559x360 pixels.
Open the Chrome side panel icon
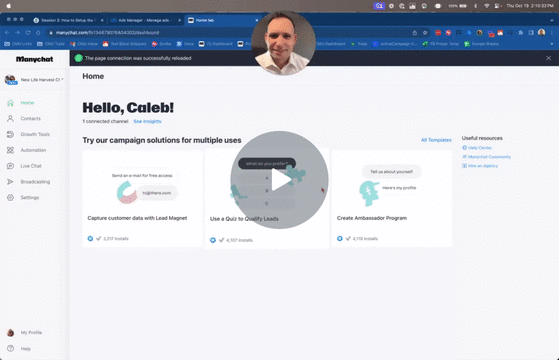coord(531,32)
